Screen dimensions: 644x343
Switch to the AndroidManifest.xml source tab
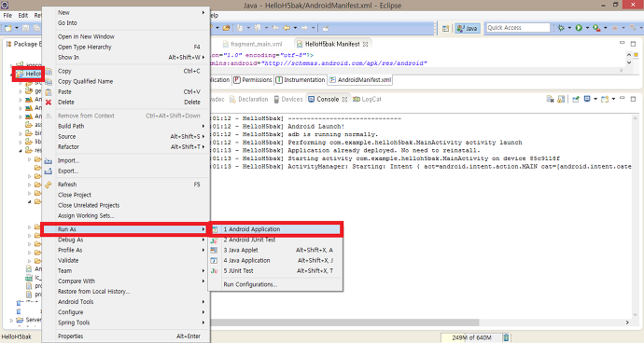coord(360,80)
